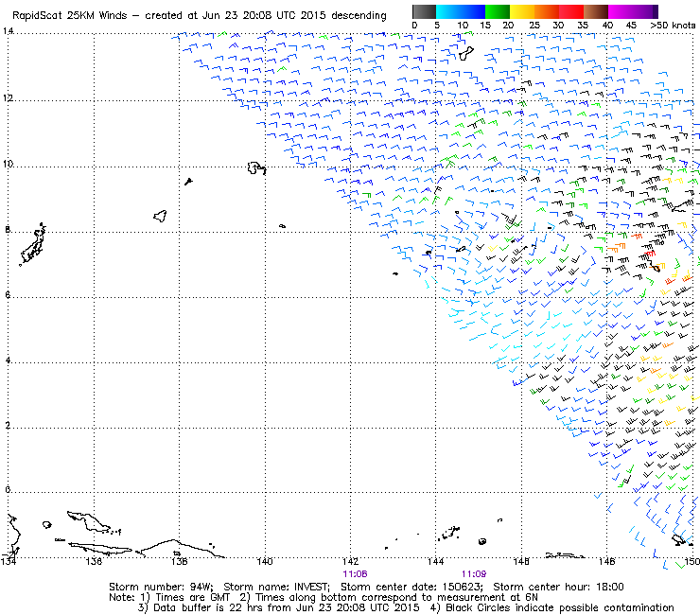Viewport: 700px width, 615px height.
Task: Click the blue 10-15 knots legend swatch
Action: [473, 11]
